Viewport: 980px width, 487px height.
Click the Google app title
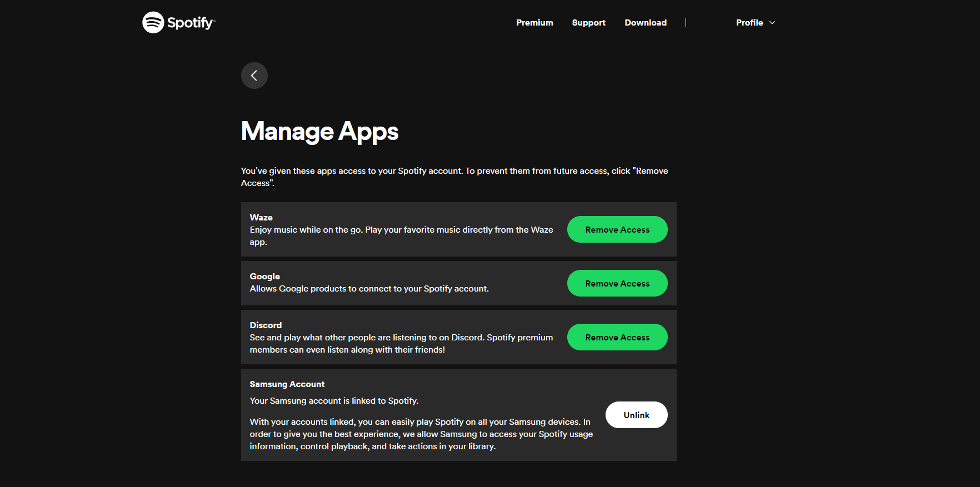point(265,277)
